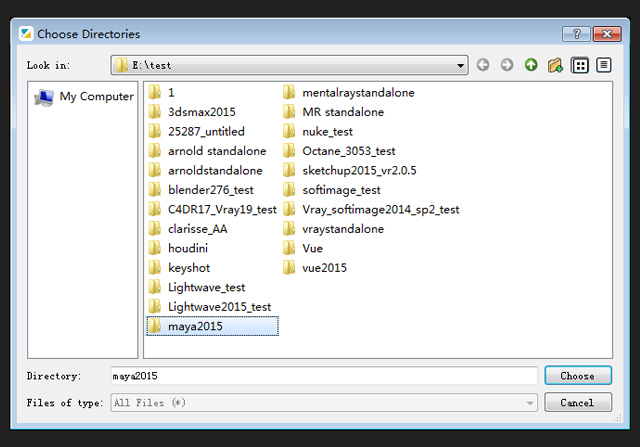
Task: Select the vue2015 folder
Action: [315, 268]
